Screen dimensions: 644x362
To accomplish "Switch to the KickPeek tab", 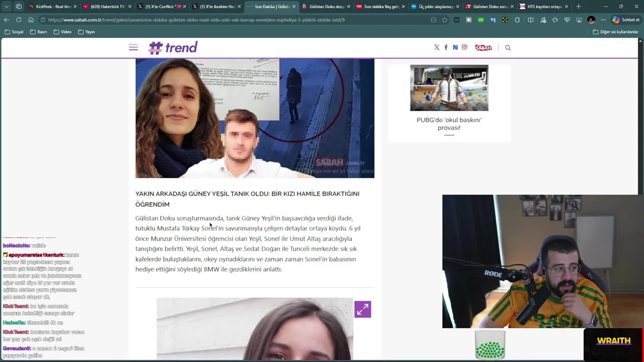I will [x=53, y=7].
